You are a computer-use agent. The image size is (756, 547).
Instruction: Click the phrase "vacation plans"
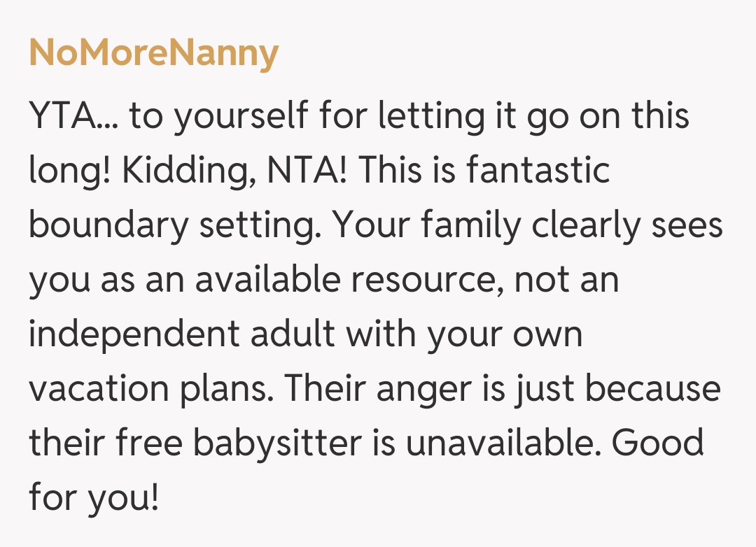pos(148,388)
